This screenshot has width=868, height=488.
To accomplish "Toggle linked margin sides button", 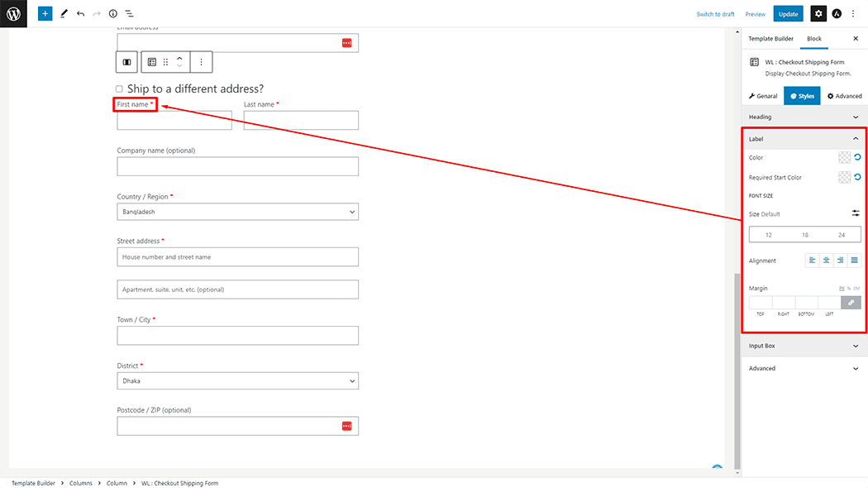I will [851, 303].
